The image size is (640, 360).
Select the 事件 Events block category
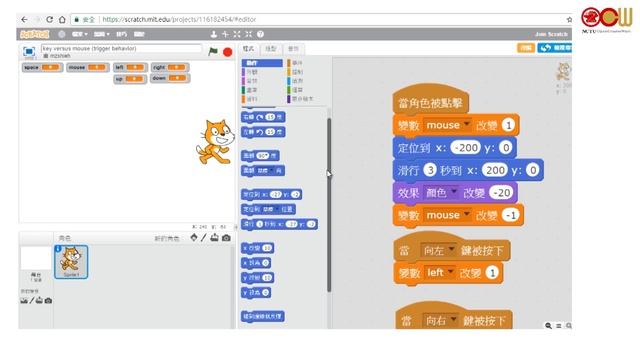coord(298,63)
